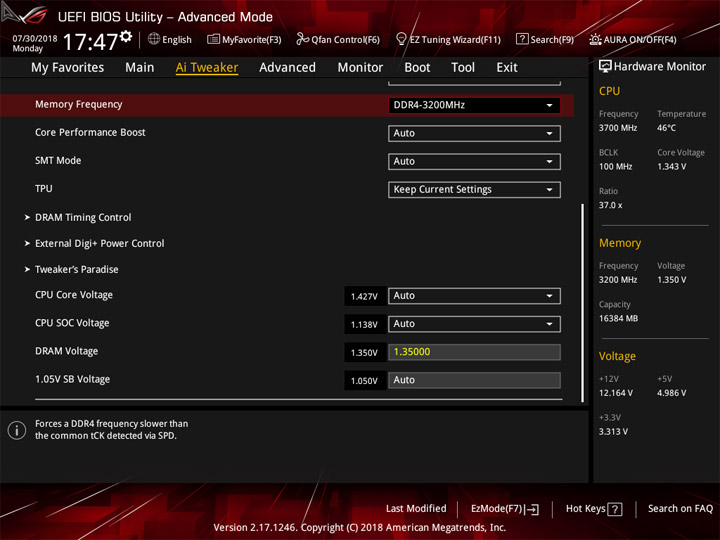Open the SMT Mode dropdown
720x540 pixels.
(x=474, y=161)
